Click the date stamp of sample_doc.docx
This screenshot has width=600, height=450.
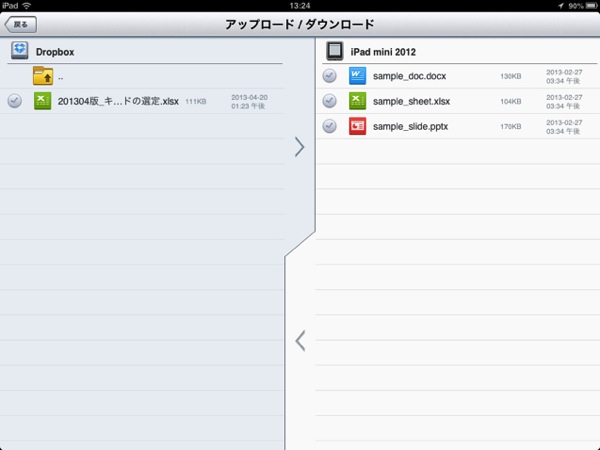pyautogui.click(x=564, y=77)
